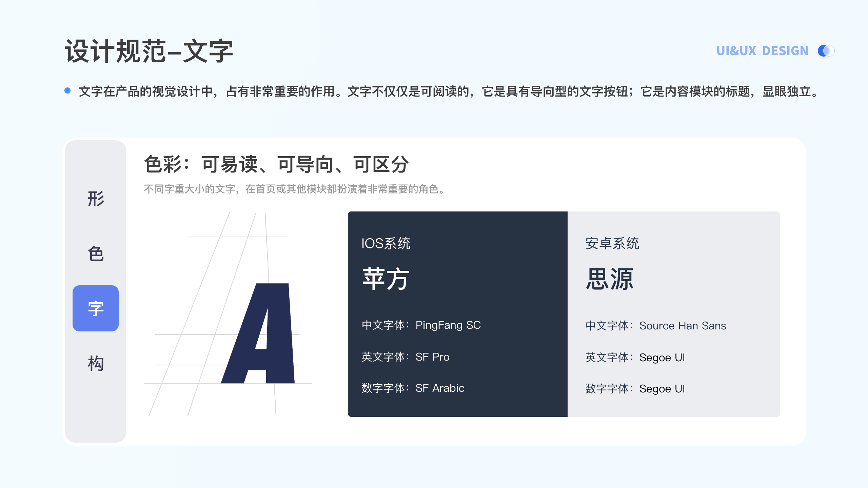
Task: Click the 安卓系统 heading
Action: (612, 243)
